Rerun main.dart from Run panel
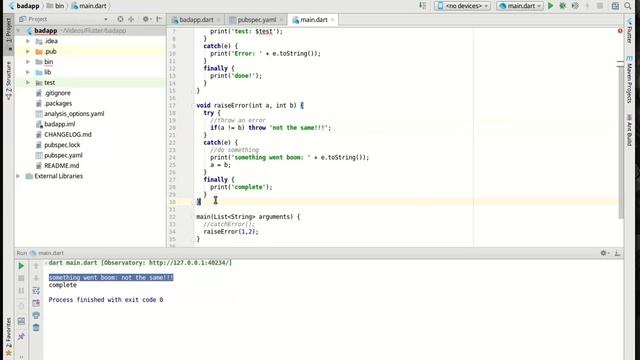The height and width of the screenshot is (360, 640). (x=21, y=266)
